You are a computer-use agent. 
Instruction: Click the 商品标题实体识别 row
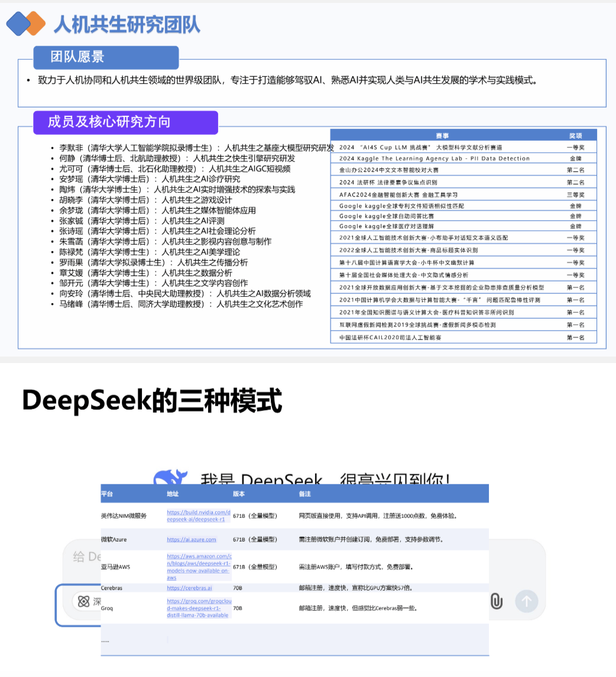463,250
